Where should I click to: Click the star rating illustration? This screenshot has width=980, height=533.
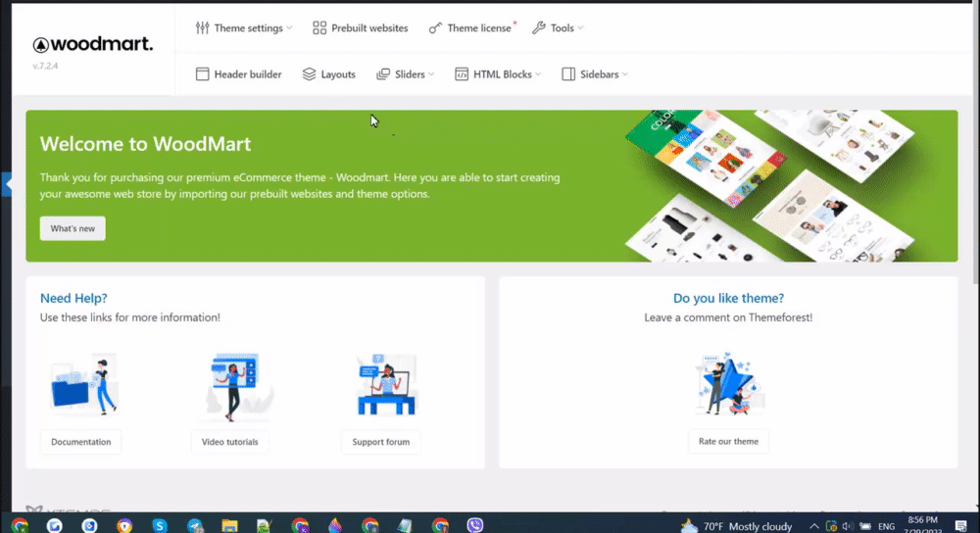[729, 384]
